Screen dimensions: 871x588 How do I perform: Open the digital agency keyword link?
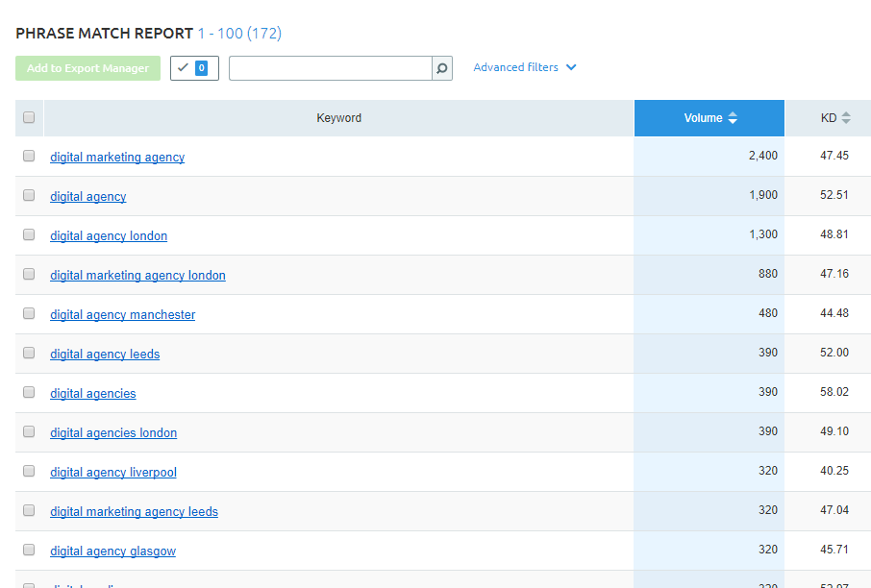[88, 197]
